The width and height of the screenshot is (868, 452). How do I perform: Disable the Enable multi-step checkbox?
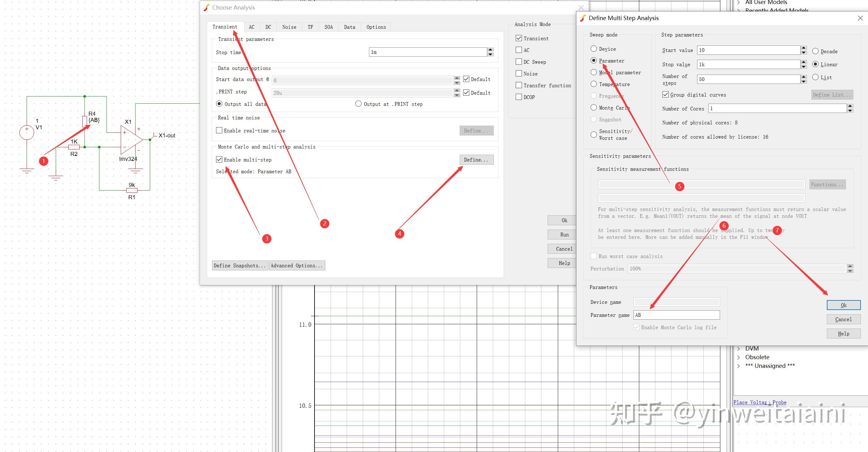point(219,160)
